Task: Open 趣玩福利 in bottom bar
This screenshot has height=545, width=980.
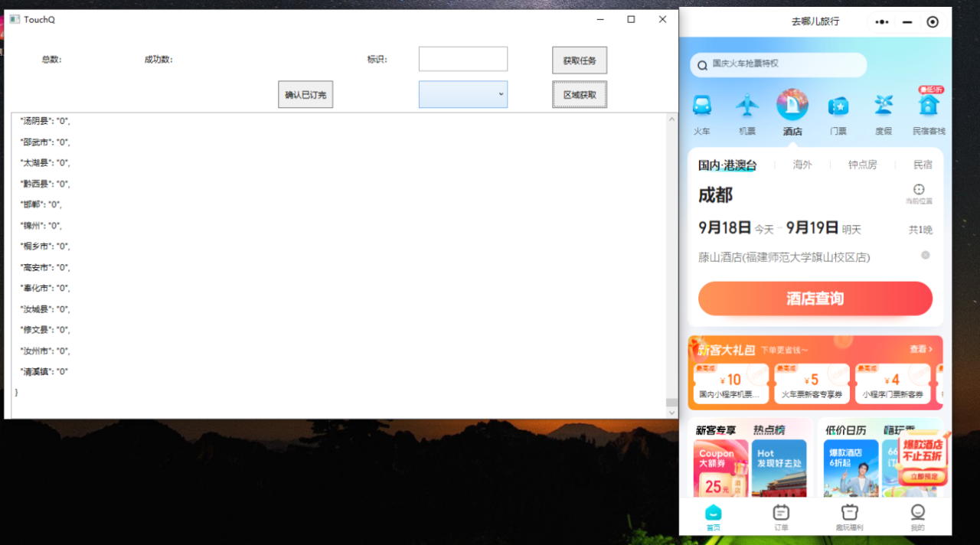Action: click(849, 517)
